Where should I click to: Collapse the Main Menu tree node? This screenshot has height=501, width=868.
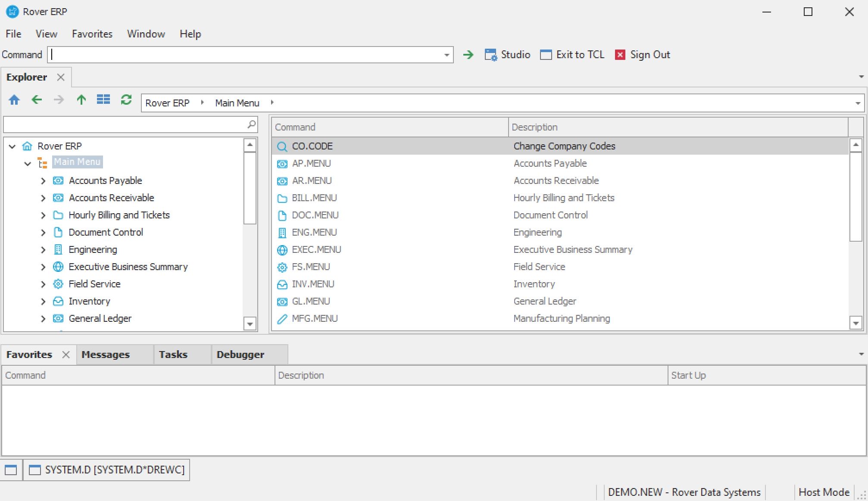tap(28, 164)
